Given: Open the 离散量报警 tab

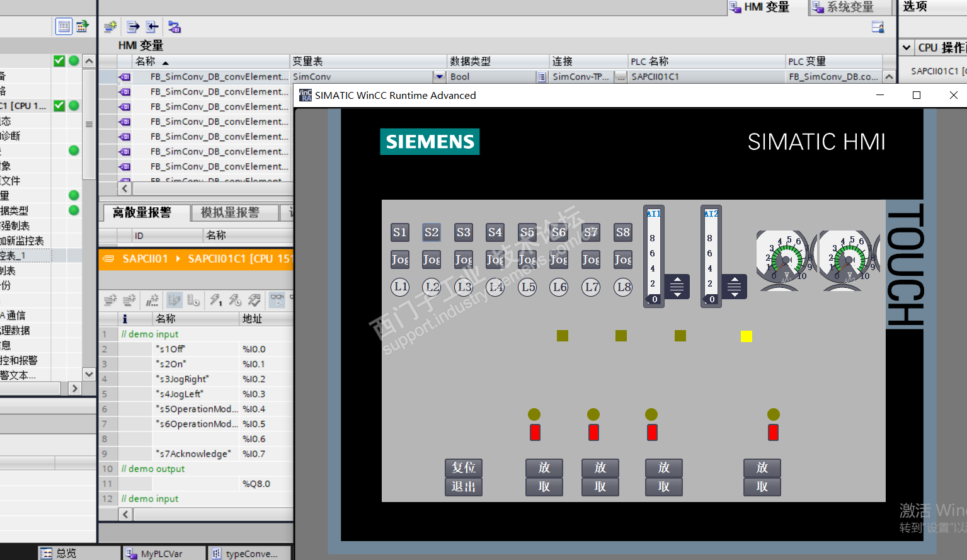Looking at the screenshot, I should (147, 213).
